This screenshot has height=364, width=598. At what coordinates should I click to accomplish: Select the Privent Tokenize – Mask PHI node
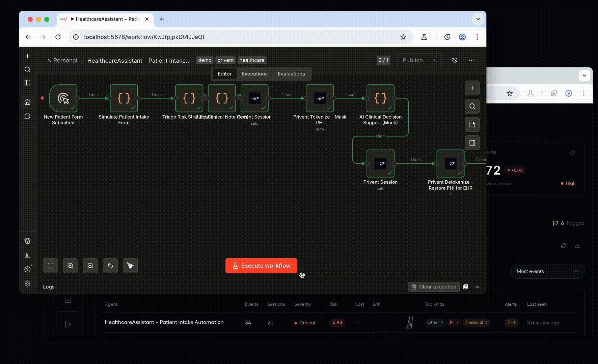coord(320,98)
